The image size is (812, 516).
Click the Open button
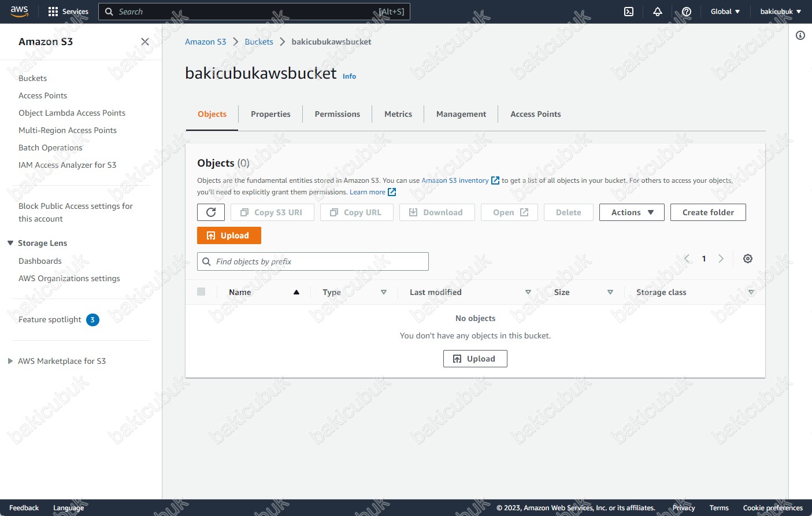(x=509, y=212)
